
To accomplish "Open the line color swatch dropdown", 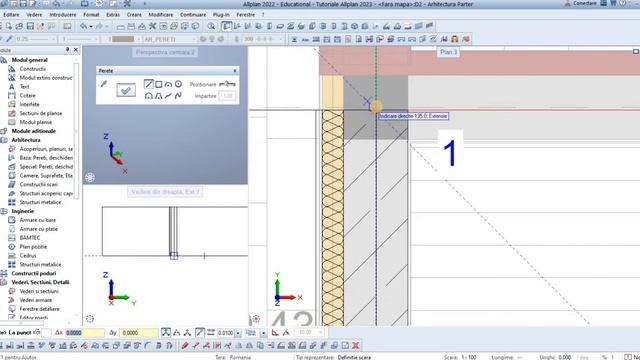I will (138, 39).
